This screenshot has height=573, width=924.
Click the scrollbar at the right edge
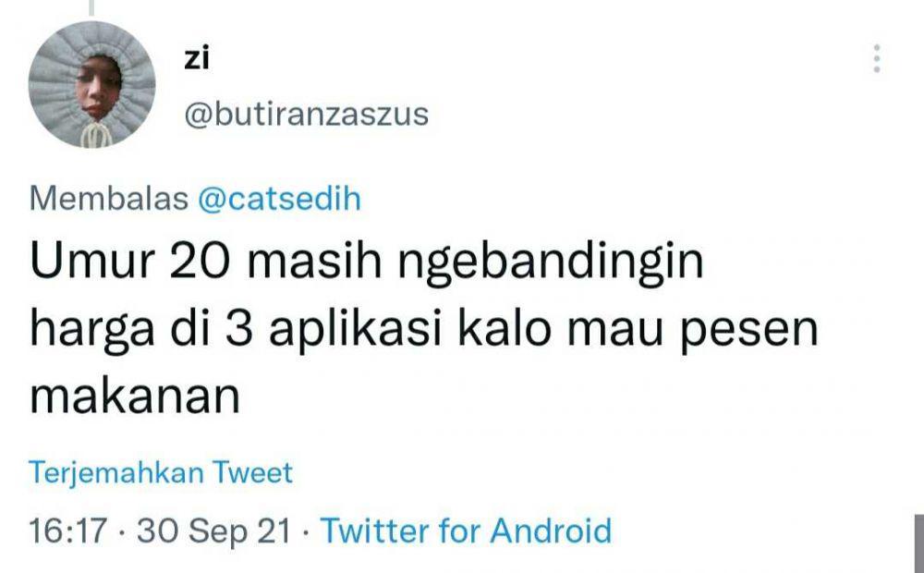[918, 543]
